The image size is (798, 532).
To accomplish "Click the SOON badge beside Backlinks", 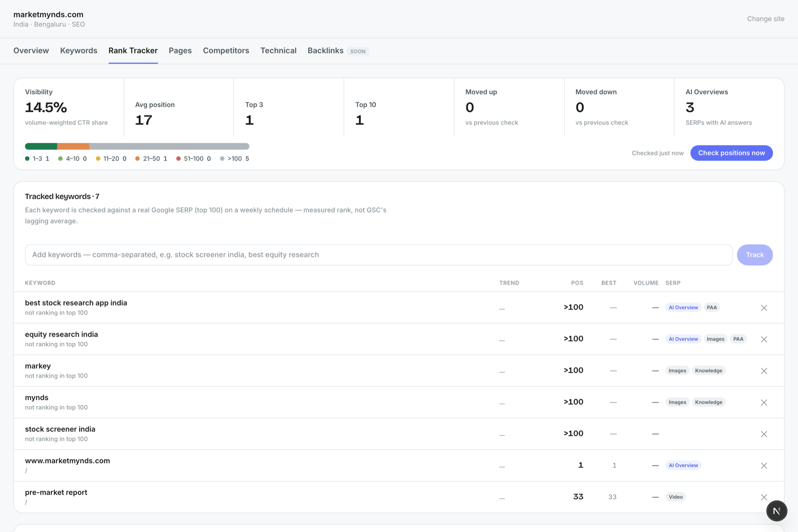I will point(358,51).
